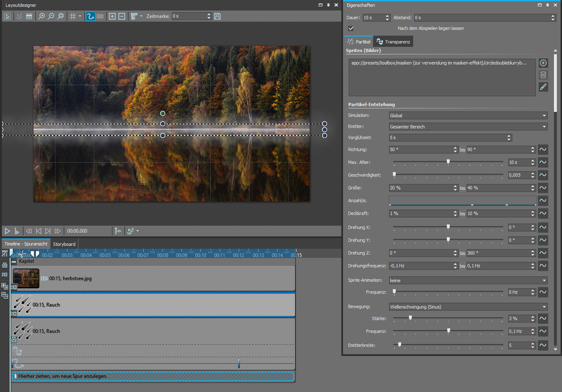The height and width of the screenshot is (392, 562).
Task: Collapse the Kapitel track with the minus box
Action: click(x=14, y=261)
